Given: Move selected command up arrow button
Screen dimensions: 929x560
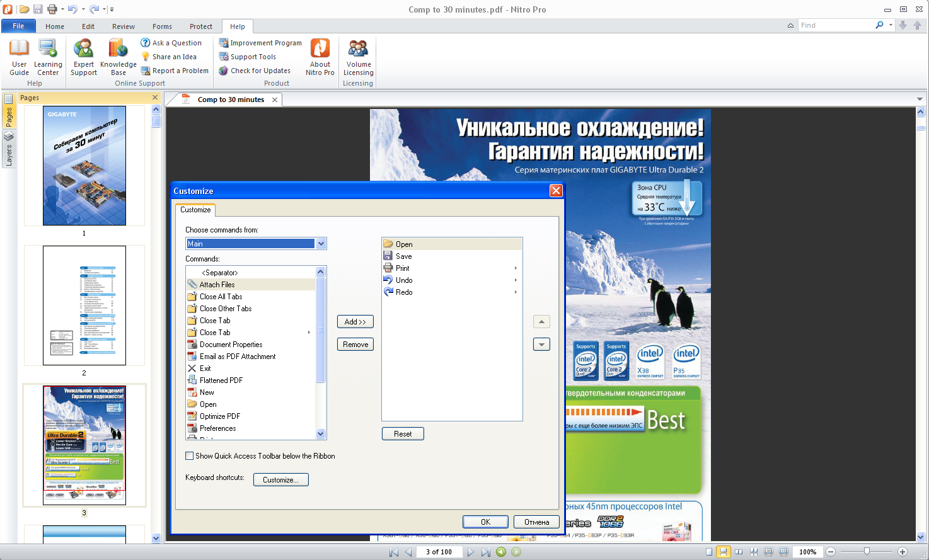Looking at the screenshot, I should coord(541,322).
